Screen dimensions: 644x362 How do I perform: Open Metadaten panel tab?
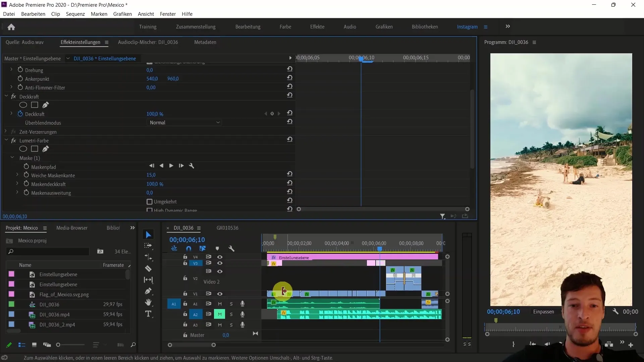coord(205,42)
